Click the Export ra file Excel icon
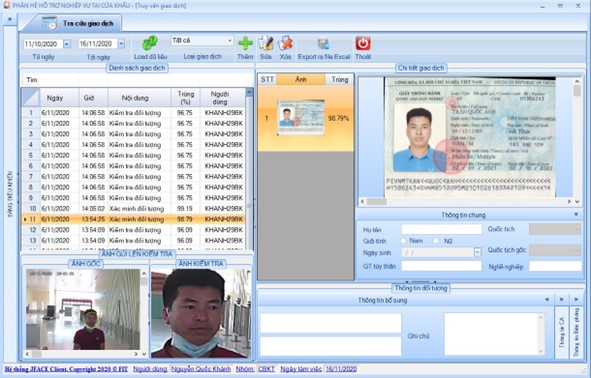 click(x=323, y=43)
